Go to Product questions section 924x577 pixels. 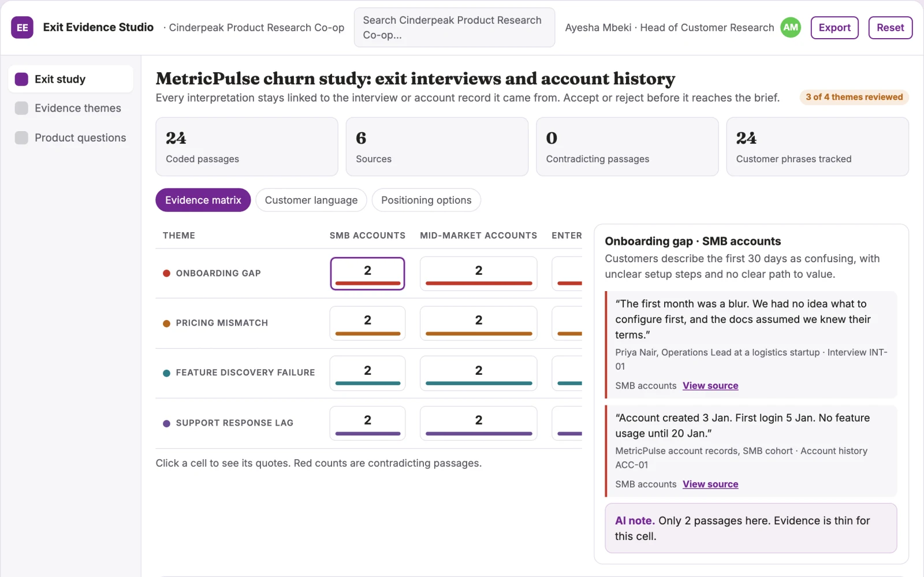[x=70, y=137]
